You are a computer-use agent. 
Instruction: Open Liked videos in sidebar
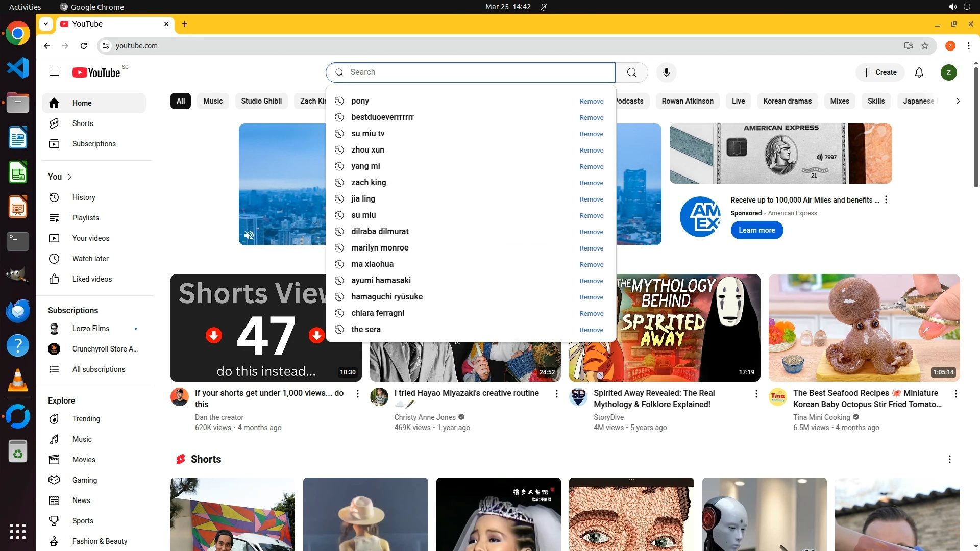[92, 279]
